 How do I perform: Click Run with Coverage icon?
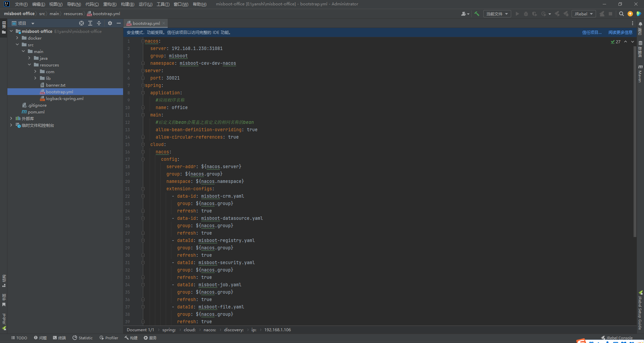pyautogui.click(x=535, y=14)
